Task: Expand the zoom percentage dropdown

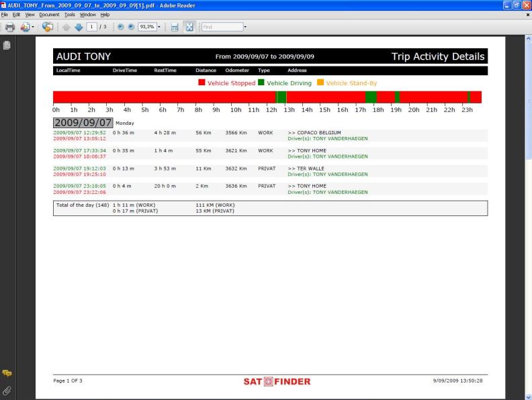Action: click(x=161, y=27)
